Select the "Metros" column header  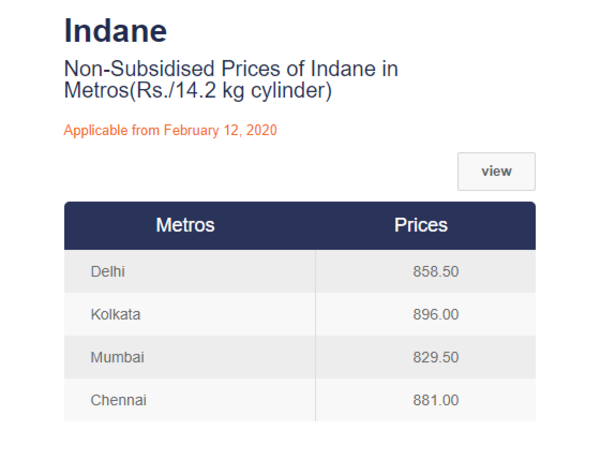click(185, 226)
